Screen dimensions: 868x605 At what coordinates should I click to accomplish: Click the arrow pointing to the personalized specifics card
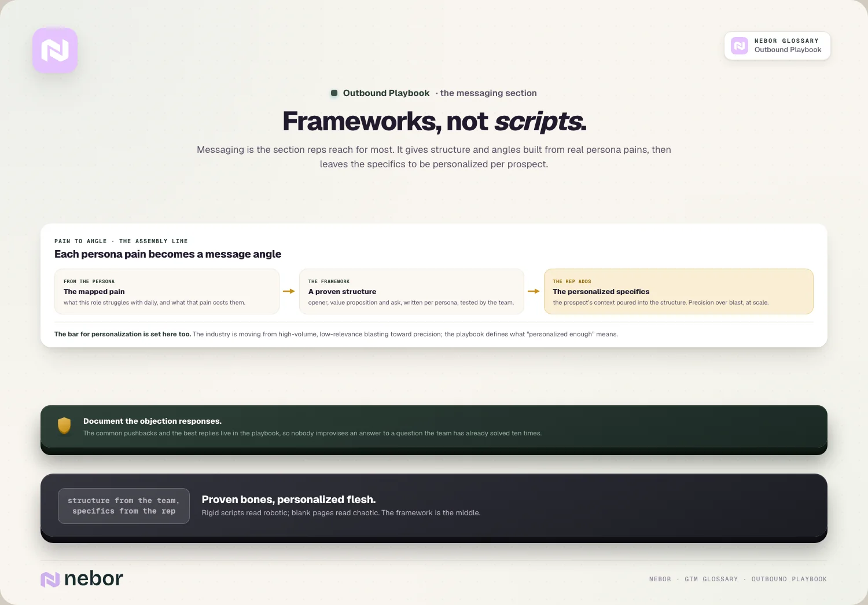click(534, 291)
